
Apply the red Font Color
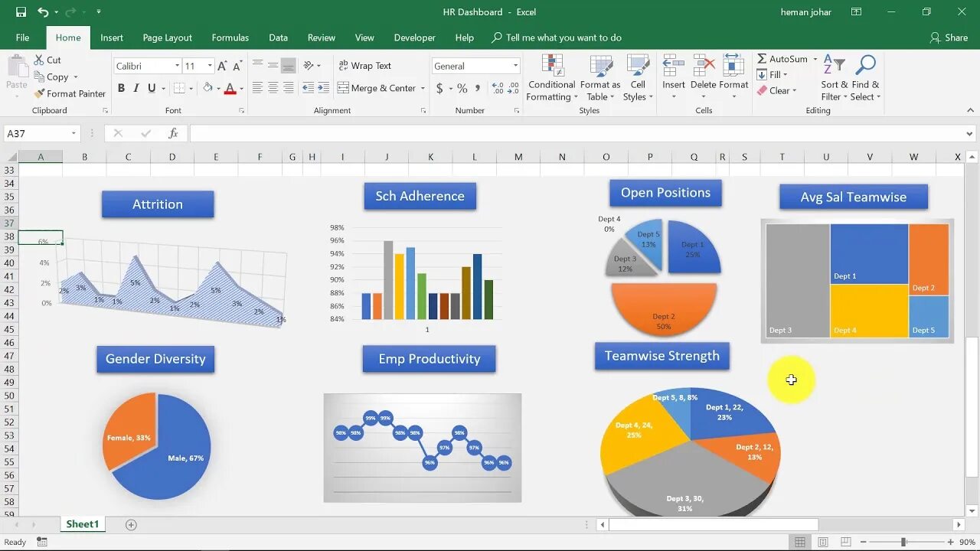pyautogui.click(x=230, y=88)
